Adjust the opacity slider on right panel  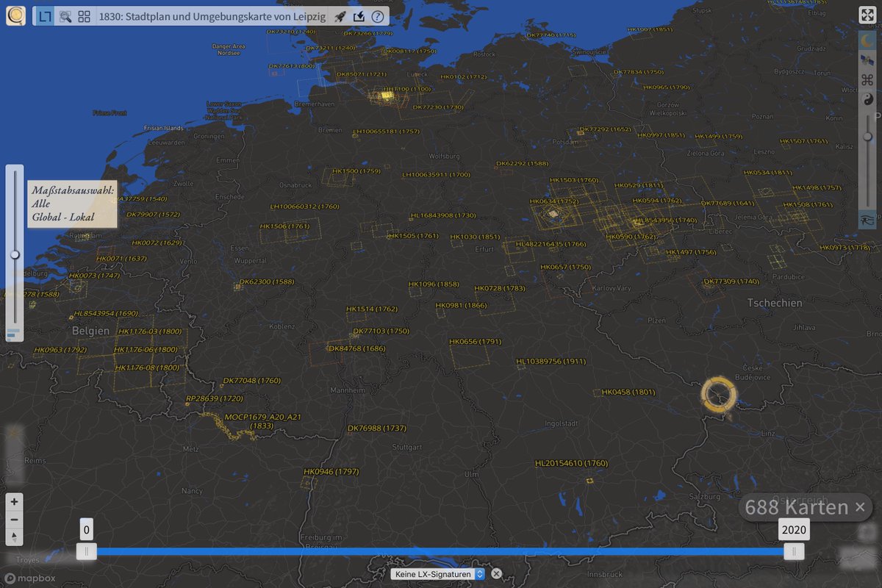pyautogui.click(x=867, y=137)
